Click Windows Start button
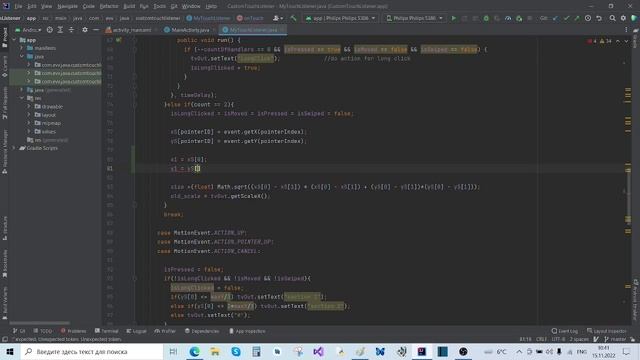Viewport: 640px width, 360px height. pyautogui.click(x=10, y=351)
